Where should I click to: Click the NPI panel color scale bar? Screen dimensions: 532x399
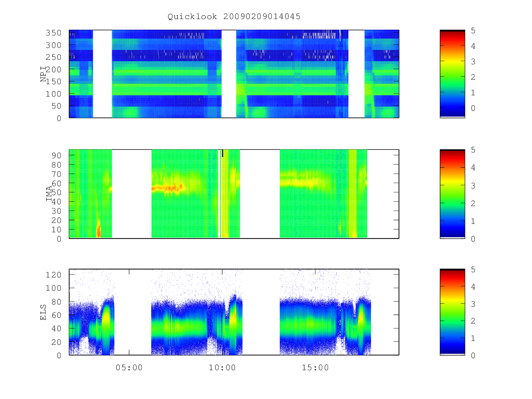pos(452,74)
